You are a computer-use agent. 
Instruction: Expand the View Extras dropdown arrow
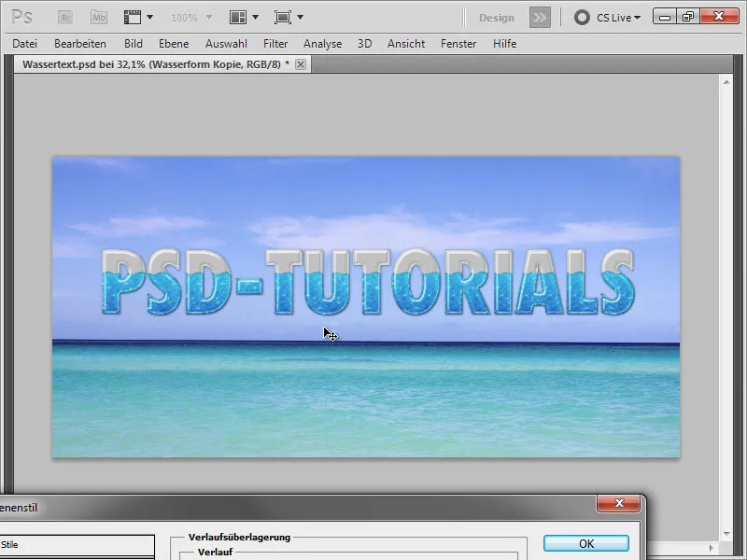click(149, 18)
